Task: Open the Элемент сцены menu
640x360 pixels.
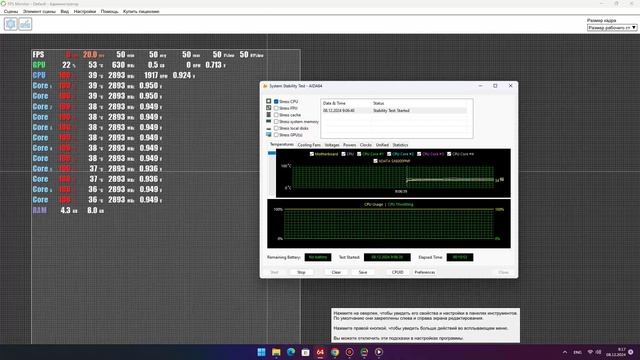Action: [x=39, y=11]
